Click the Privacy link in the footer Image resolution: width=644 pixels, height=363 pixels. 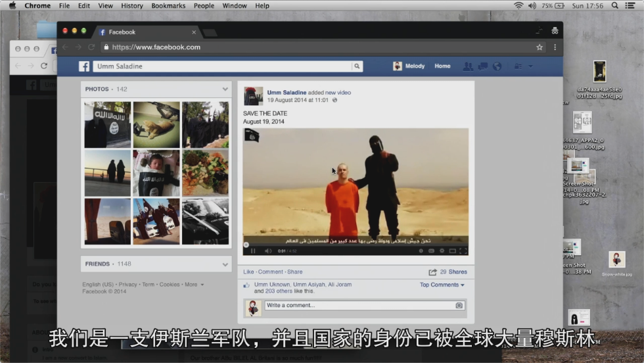(127, 285)
